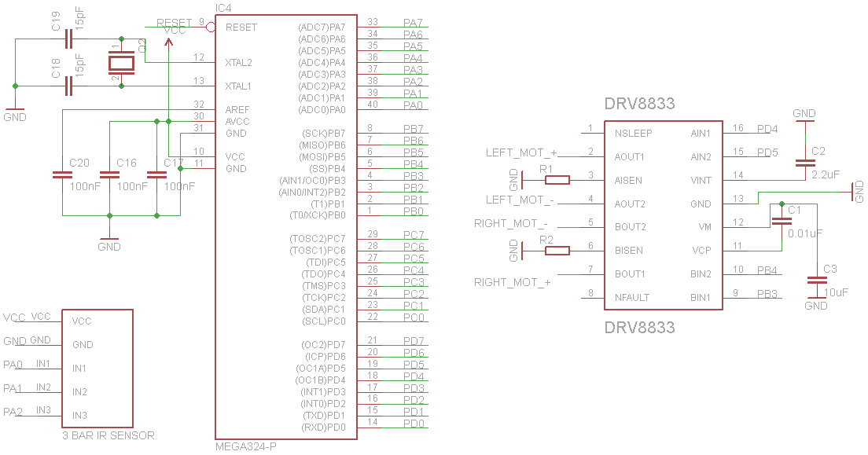Click the (SCL)PC0 pin label

[x=324, y=321]
